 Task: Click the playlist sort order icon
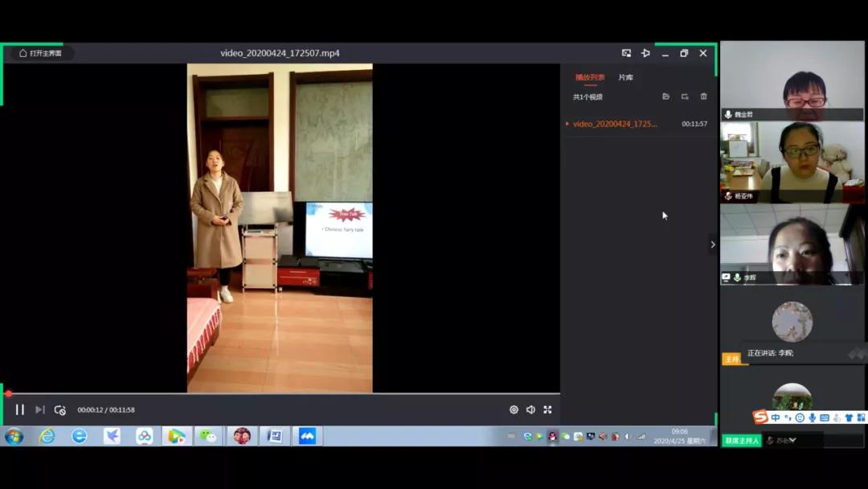[685, 97]
